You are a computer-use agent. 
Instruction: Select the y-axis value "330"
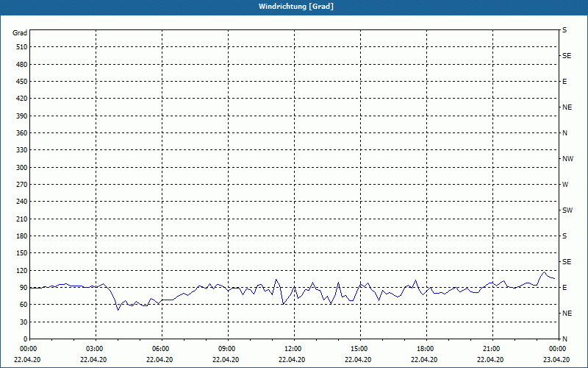point(22,150)
